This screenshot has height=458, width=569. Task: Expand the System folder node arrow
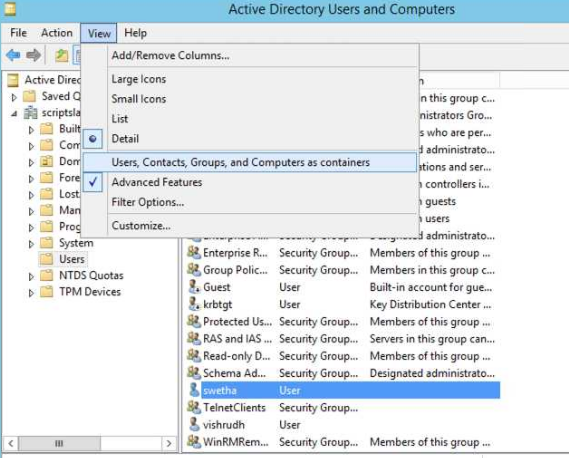pos(32,244)
